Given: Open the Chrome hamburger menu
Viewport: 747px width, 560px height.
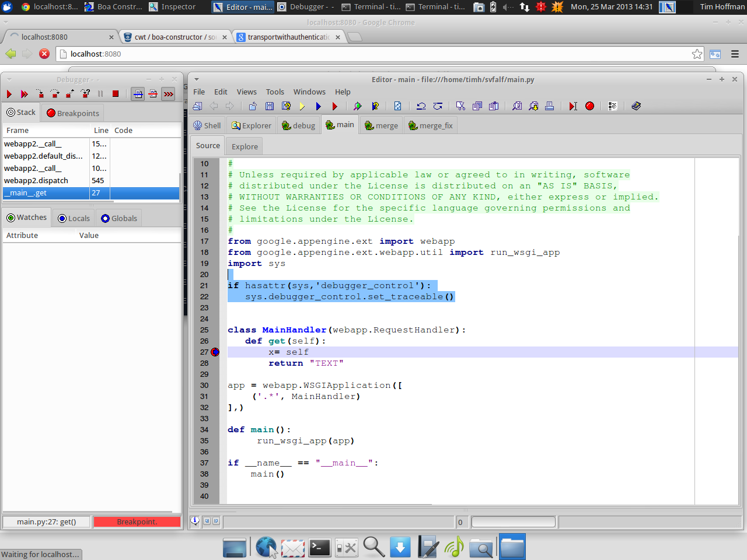Looking at the screenshot, I should tap(735, 54).
